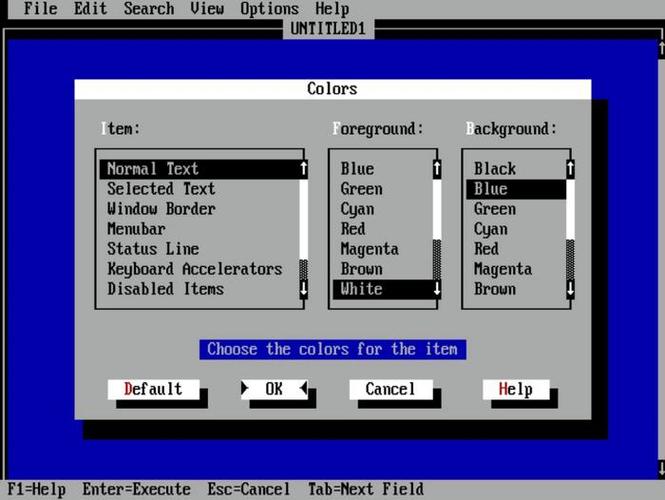Click the Help button in the dialog
Image resolution: width=665 pixels, height=500 pixels.
click(x=516, y=389)
